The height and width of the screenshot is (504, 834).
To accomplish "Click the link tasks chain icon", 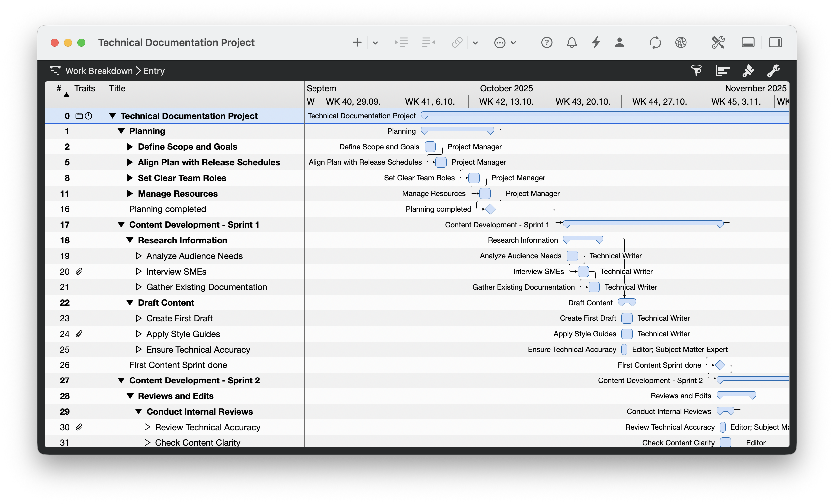I will (457, 42).
